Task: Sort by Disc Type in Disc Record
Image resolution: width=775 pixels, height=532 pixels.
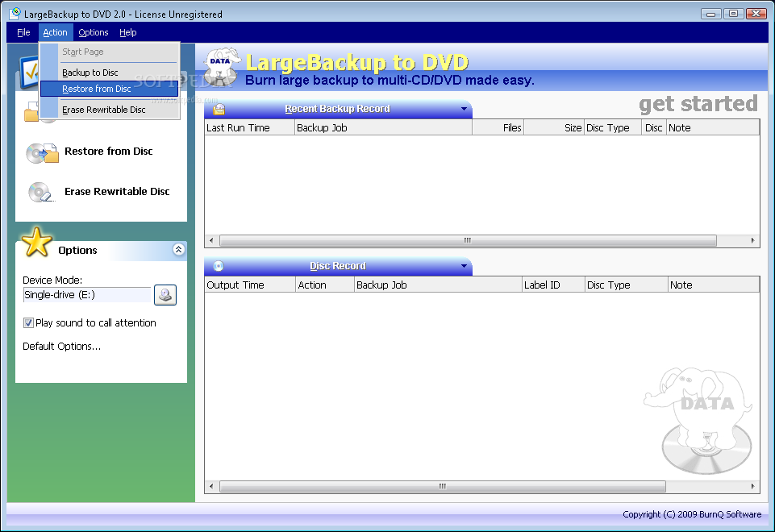Action: 626,285
